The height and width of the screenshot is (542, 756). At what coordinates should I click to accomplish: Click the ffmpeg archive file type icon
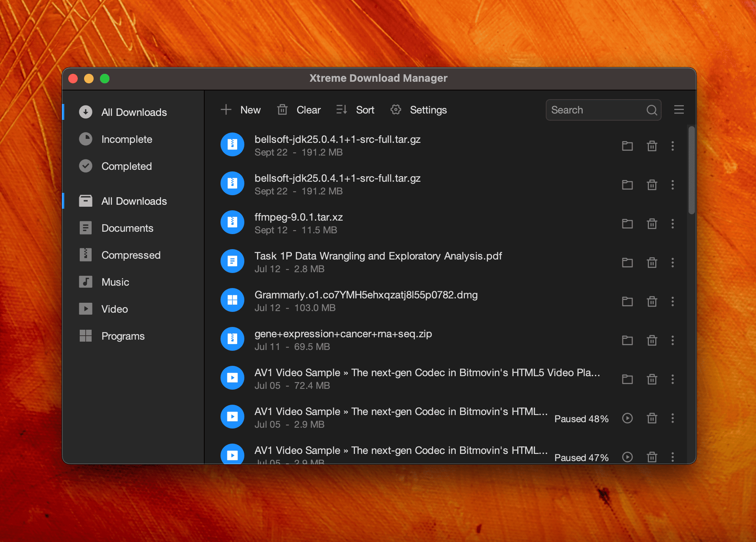[x=232, y=222]
